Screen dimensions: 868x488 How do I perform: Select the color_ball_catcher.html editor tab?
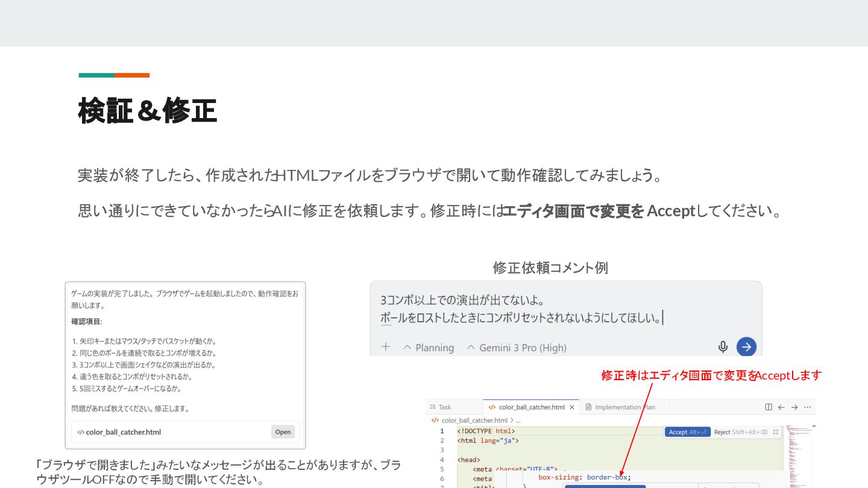coord(532,407)
